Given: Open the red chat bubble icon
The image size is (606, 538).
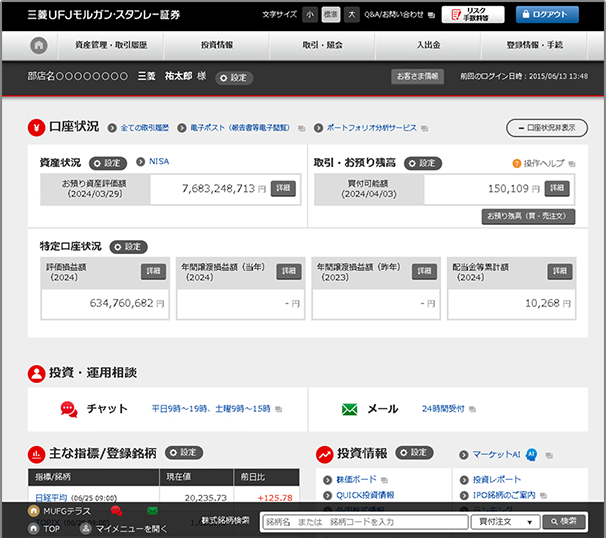Looking at the screenshot, I should click(x=68, y=409).
